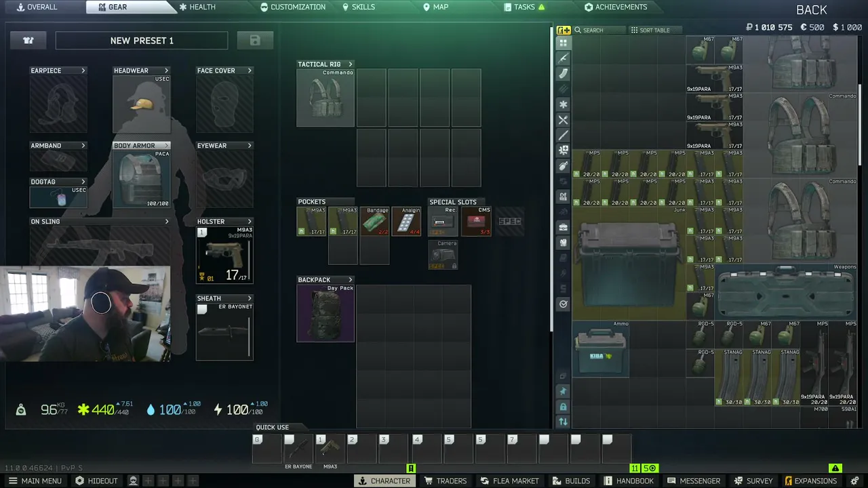Viewport: 868px width, 488px height.
Task: Expand the Headwear slot arrow
Action: click(166, 70)
